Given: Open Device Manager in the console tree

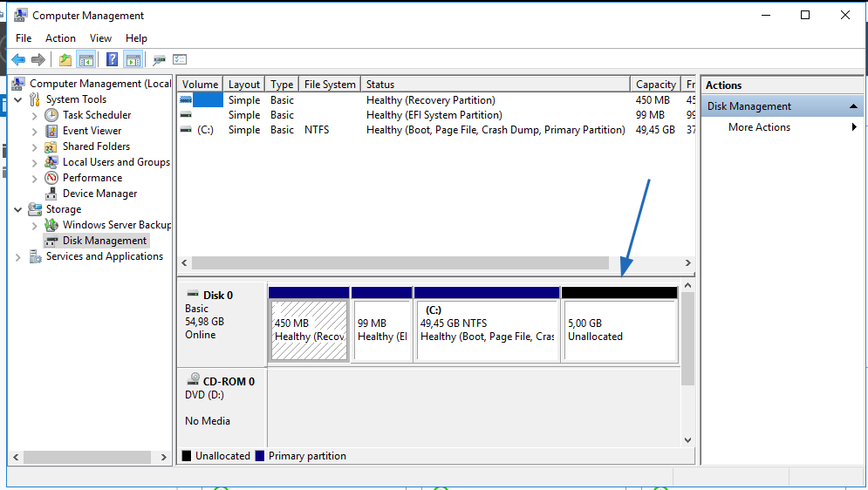Looking at the screenshot, I should 99,194.
